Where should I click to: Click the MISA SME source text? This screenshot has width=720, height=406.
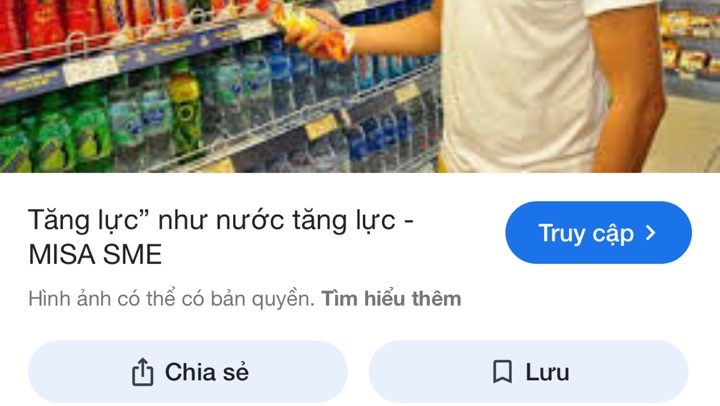click(95, 254)
